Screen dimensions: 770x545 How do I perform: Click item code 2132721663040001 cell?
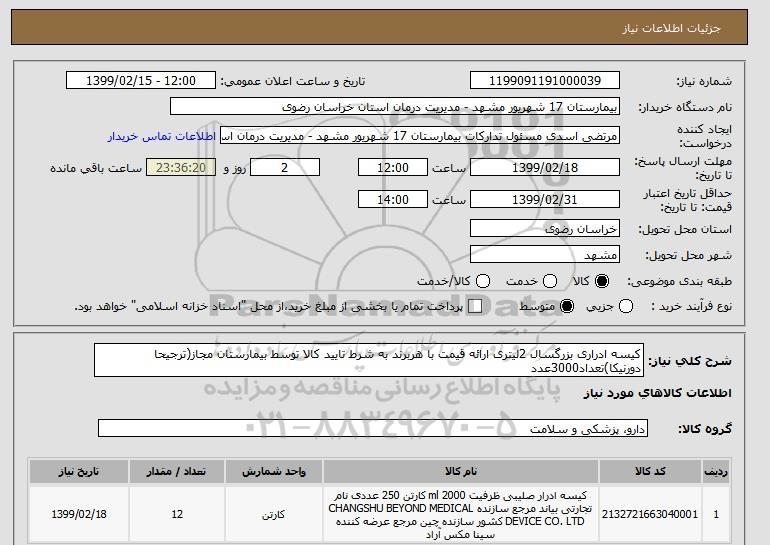pos(650,514)
